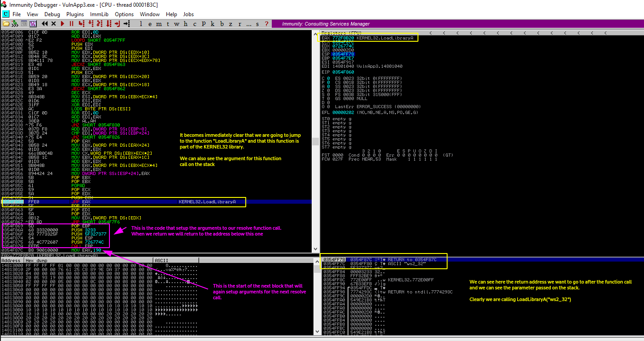
Task: Click the Step Over toolbar icon
Action: click(90, 23)
